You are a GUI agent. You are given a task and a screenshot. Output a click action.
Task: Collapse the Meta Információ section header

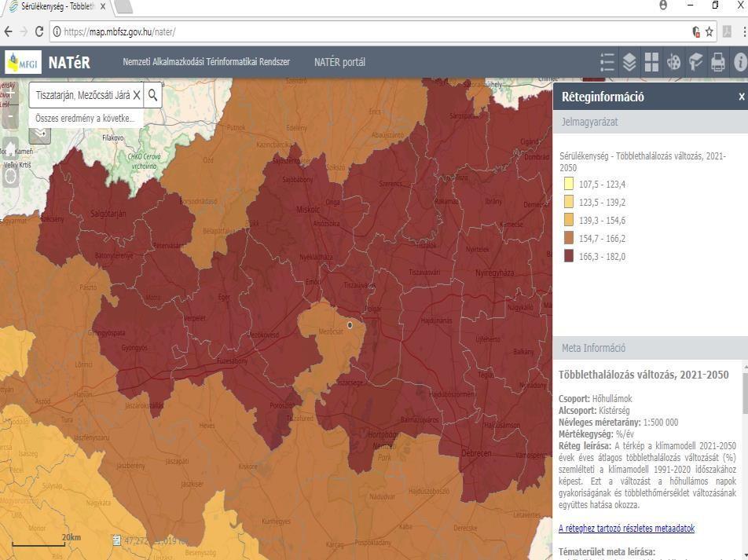651,348
